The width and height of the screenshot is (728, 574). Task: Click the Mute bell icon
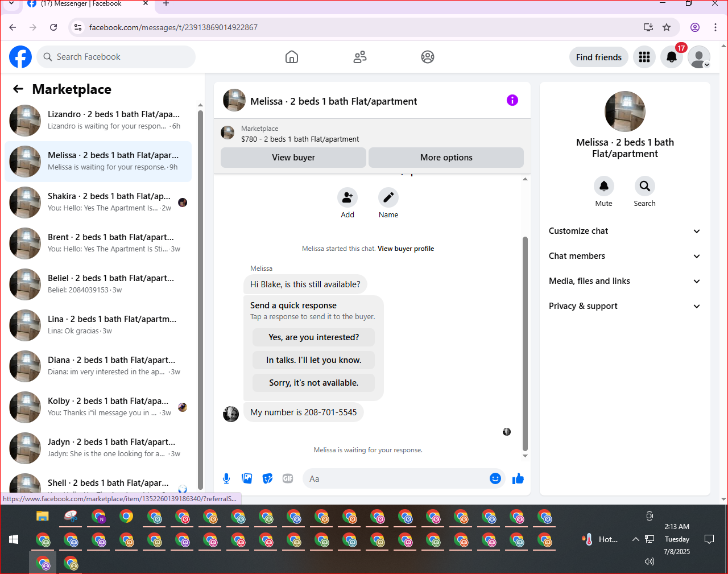(604, 186)
